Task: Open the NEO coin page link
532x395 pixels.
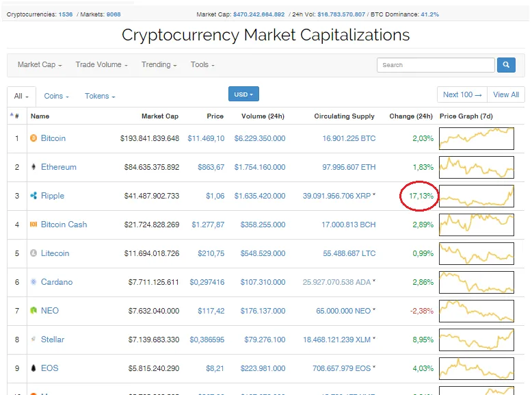Action: coord(49,310)
